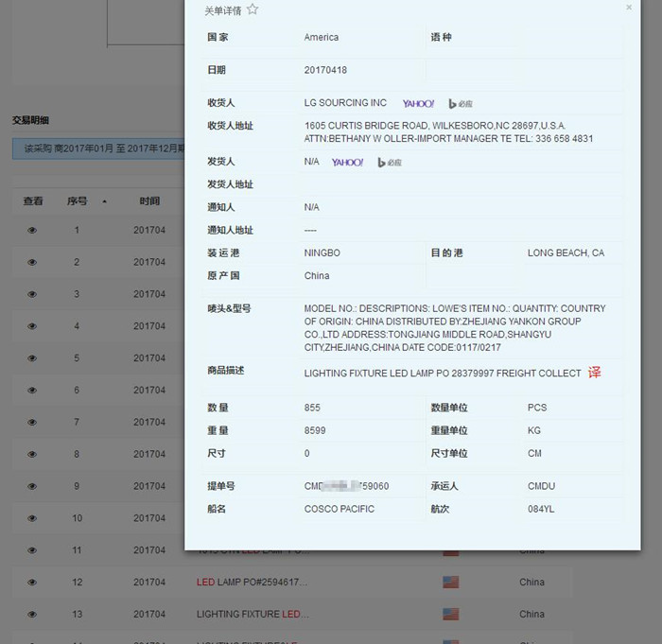Select destination port LONG BEACH, CA
The width and height of the screenshot is (662, 644).
(x=566, y=252)
